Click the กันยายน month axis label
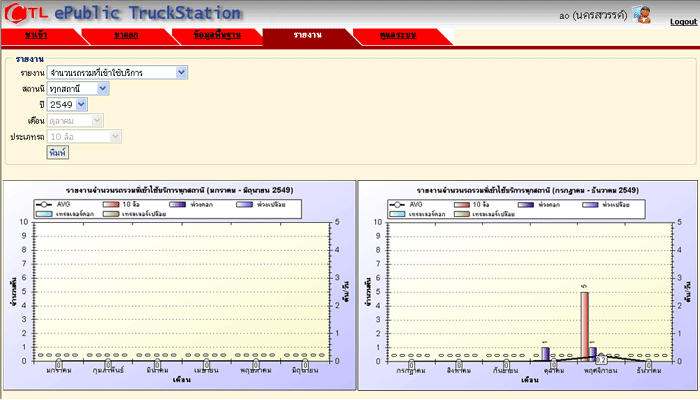Screen dimensions: 700x400 tap(506, 371)
